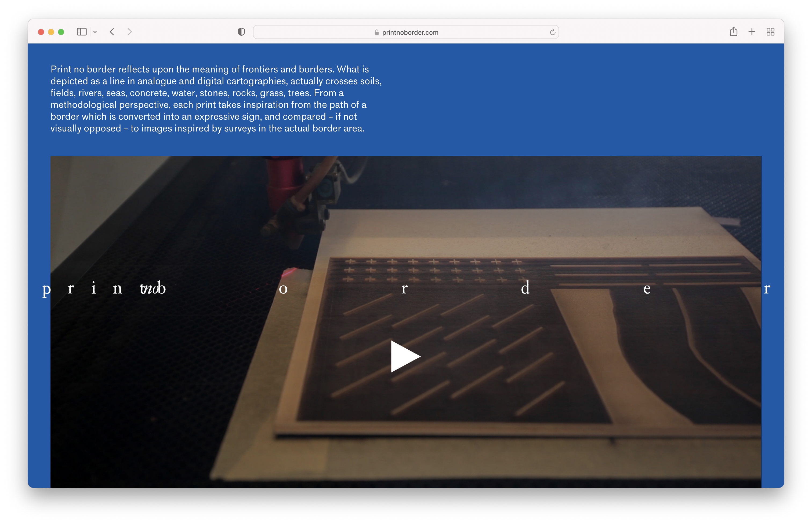Close the Safari window with the red button
This screenshot has height=527, width=812.
tap(41, 32)
